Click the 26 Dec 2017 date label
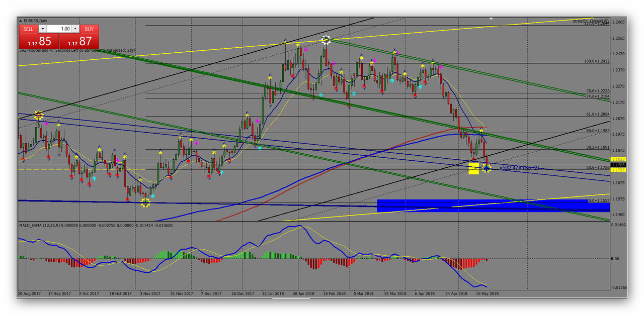 [x=242, y=293]
